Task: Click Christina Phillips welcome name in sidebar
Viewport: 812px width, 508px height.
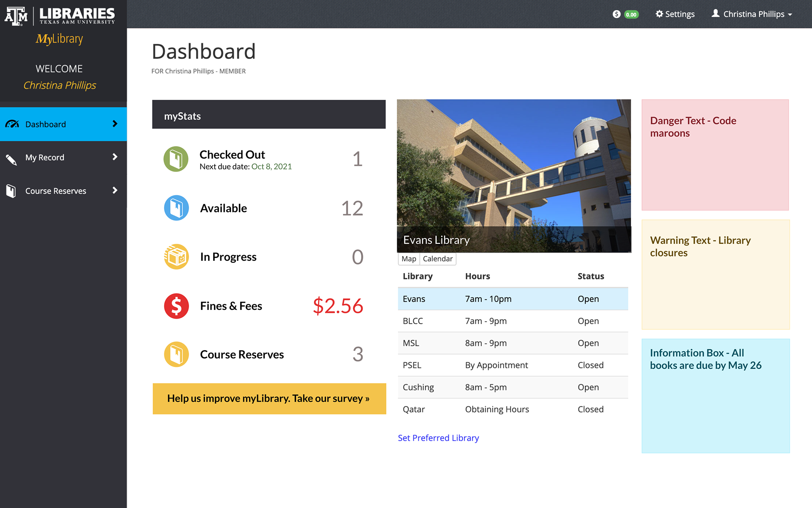Action: click(x=60, y=85)
